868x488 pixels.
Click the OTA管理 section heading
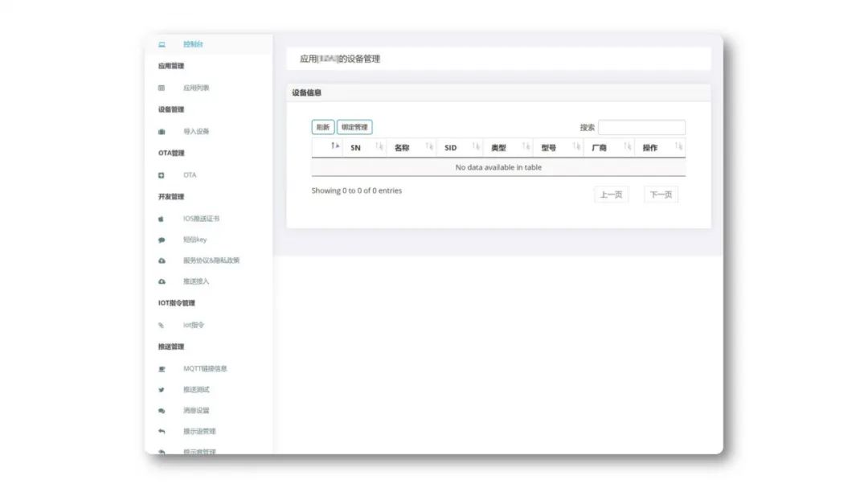171,154
